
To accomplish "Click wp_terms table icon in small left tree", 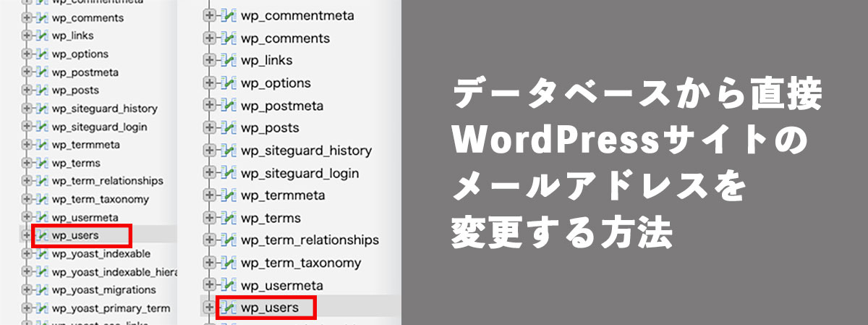I will (x=42, y=163).
